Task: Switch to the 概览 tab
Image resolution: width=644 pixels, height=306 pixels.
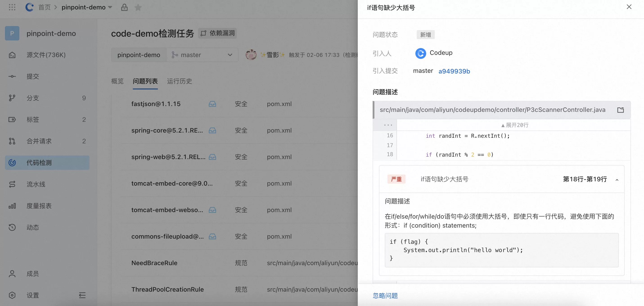Action: coord(117,81)
